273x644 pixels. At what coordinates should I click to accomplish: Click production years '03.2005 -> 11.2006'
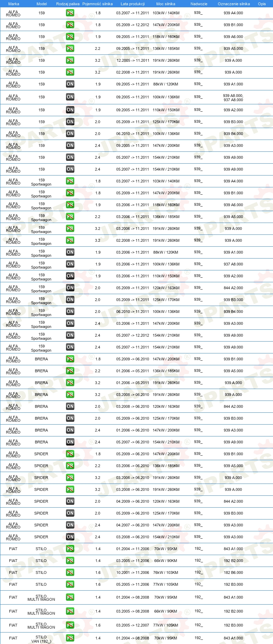(x=133, y=561)
